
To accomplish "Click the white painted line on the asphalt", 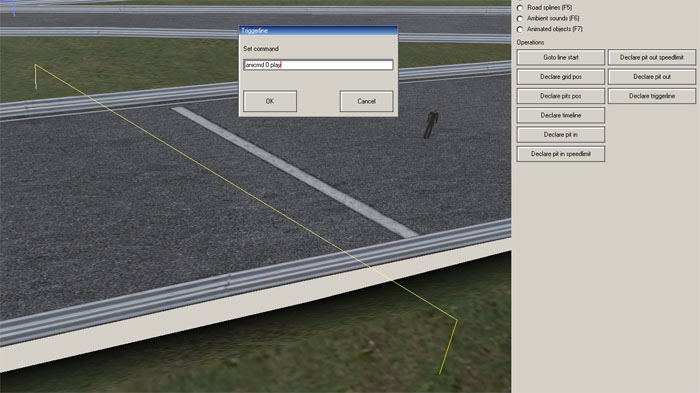I will click(x=295, y=172).
